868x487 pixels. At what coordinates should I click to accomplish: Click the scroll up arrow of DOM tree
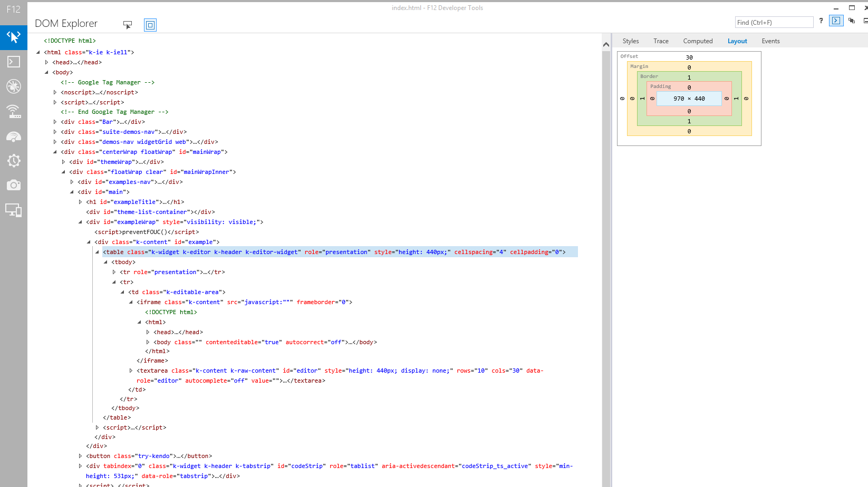(606, 45)
